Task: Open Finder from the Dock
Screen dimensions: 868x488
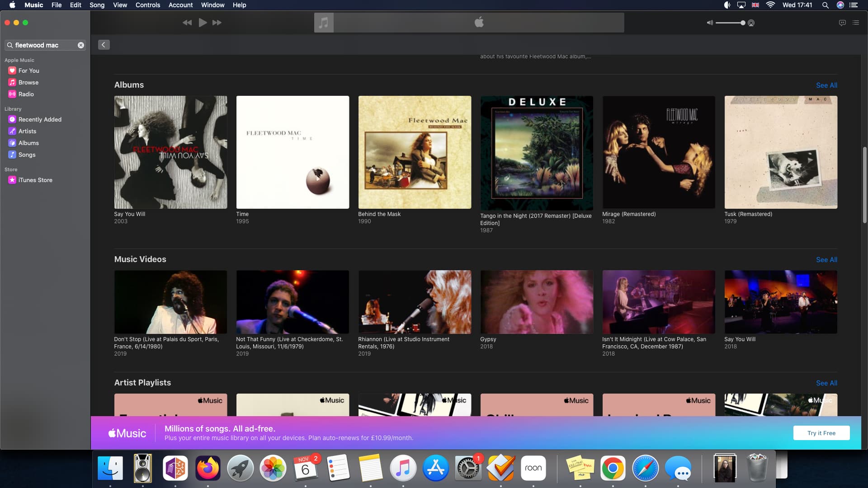Action: coord(110,468)
